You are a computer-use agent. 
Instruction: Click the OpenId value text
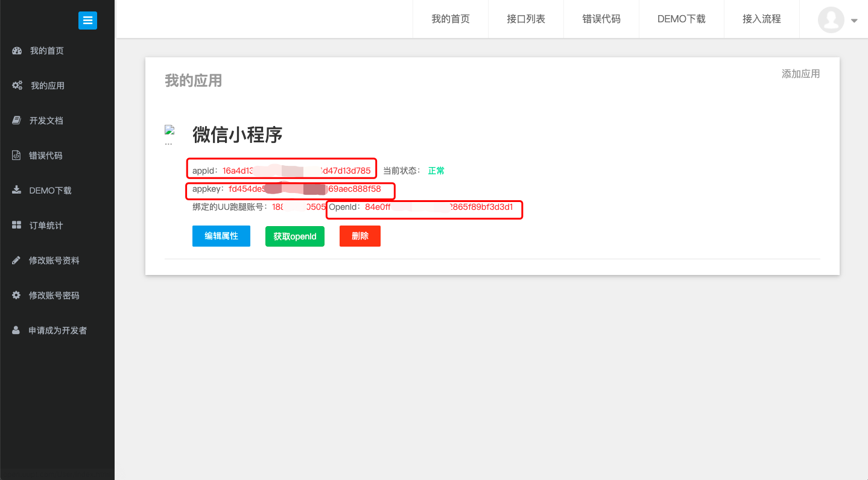coord(439,207)
